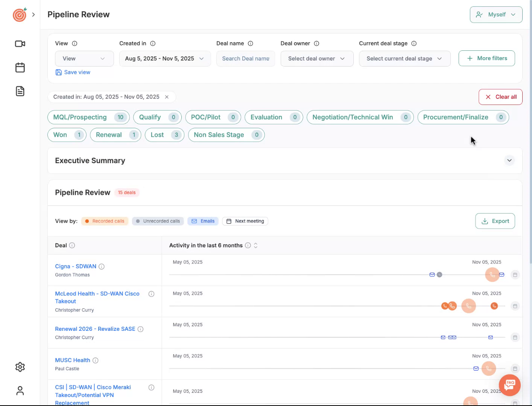Click the More filters button
The image size is (532, 406).
486,58
